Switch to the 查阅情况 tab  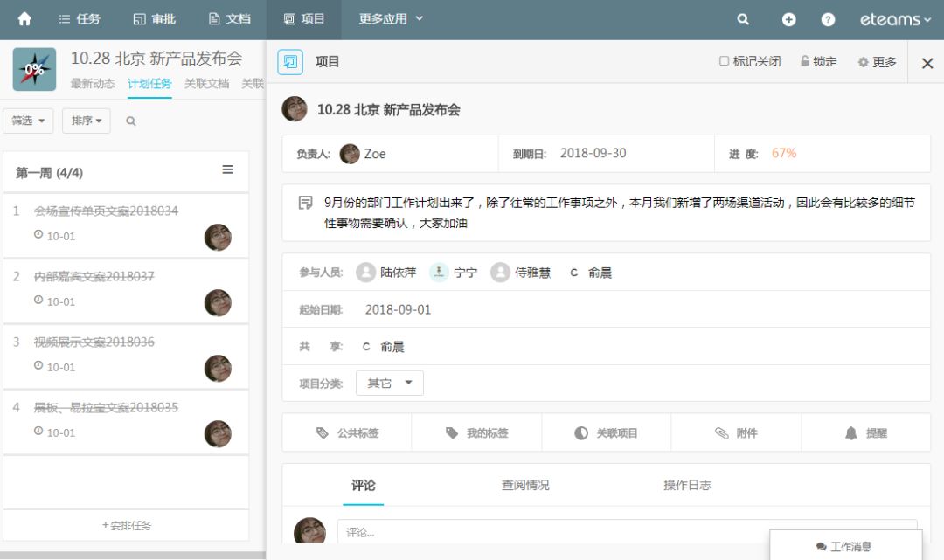[x=525, y=486]
